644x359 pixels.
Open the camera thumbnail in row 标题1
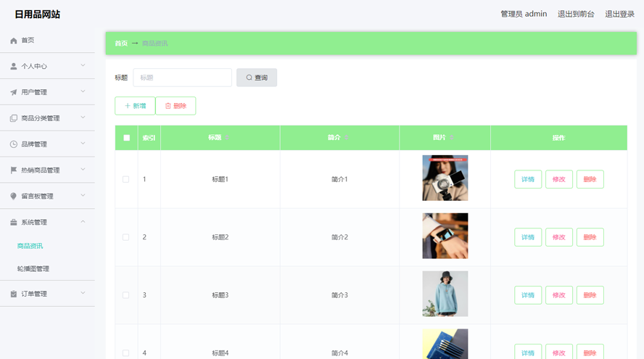coord(445,178)
